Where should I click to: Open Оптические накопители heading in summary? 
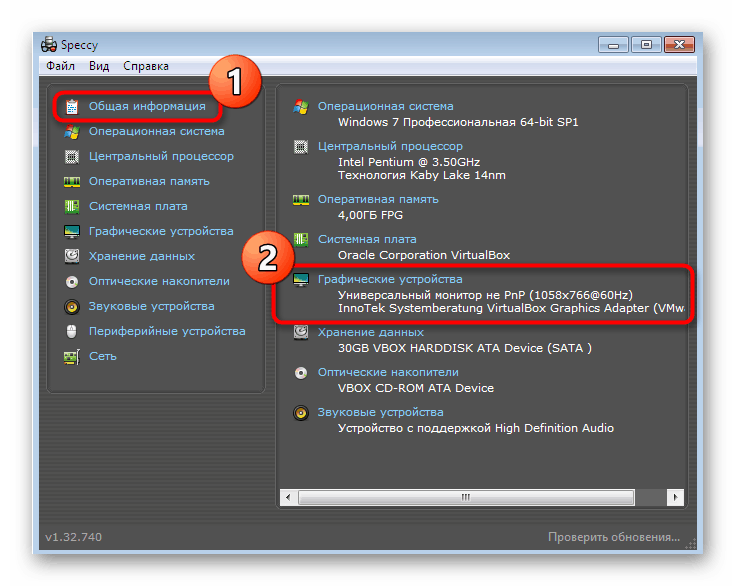(388, 372)
